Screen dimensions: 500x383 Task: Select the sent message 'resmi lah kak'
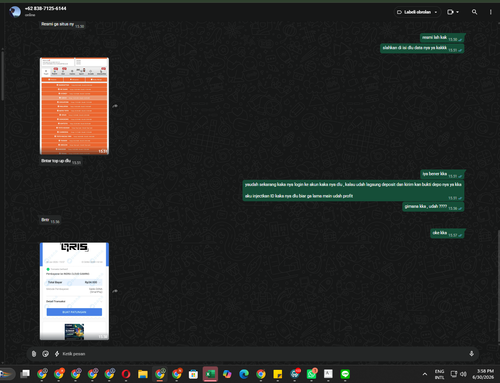(442, 38)
